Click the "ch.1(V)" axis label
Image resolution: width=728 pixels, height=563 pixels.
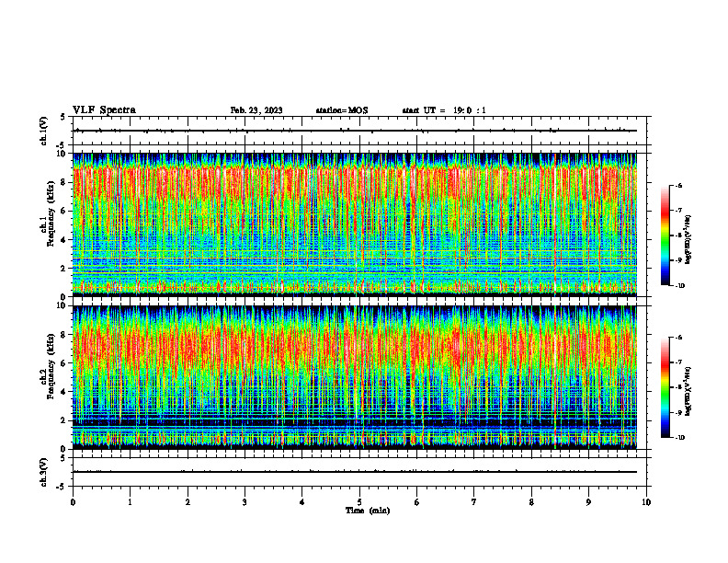44,131
